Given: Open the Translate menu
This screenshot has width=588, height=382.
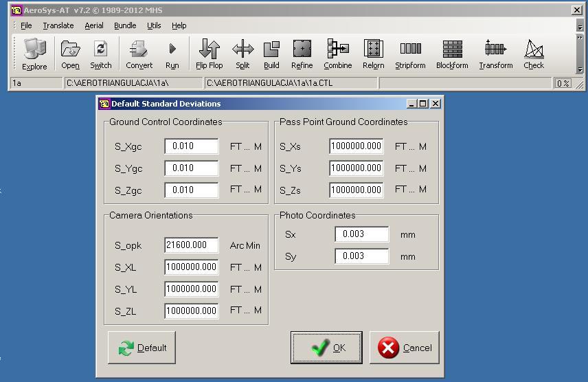Looking at the screenshot, I should tap(58, 25).
